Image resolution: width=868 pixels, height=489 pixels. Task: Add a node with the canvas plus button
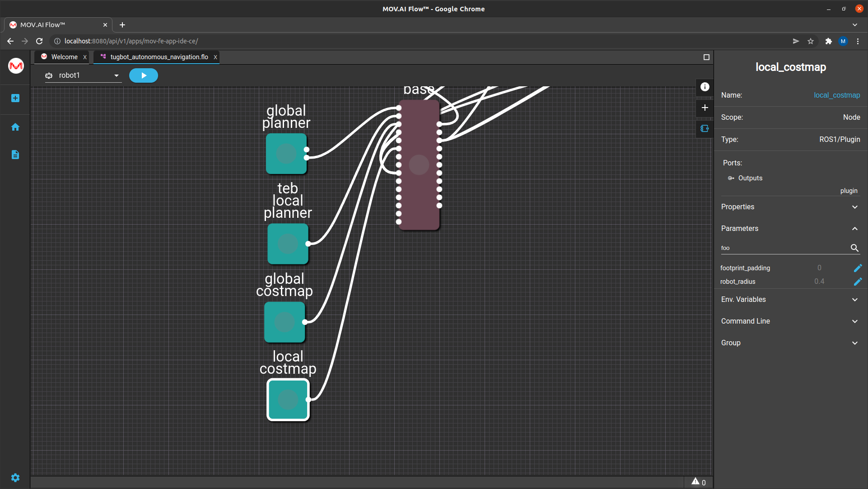pyautogui.click(x=705, y=108)
